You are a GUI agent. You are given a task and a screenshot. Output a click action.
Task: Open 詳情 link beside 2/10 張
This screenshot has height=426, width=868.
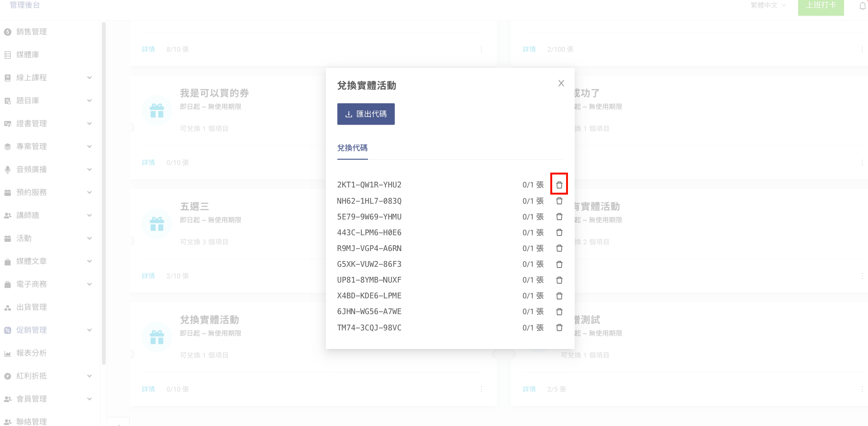tap(148, 276)
